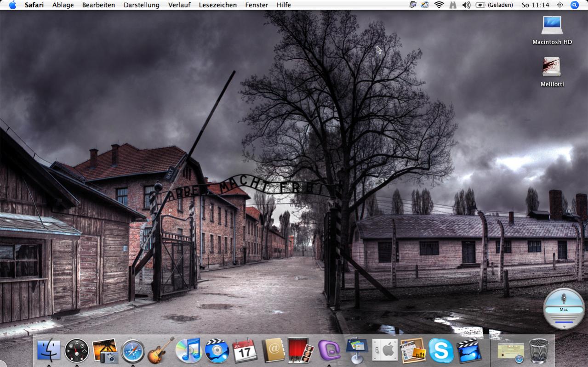Open the Trash in the Dock
Viewport: 588px width, 367px height.
[539, 351]
